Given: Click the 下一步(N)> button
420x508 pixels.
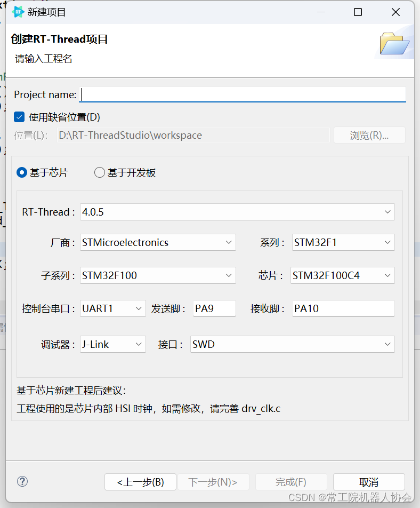Looking at the screenshot, I should pos(213,482).
